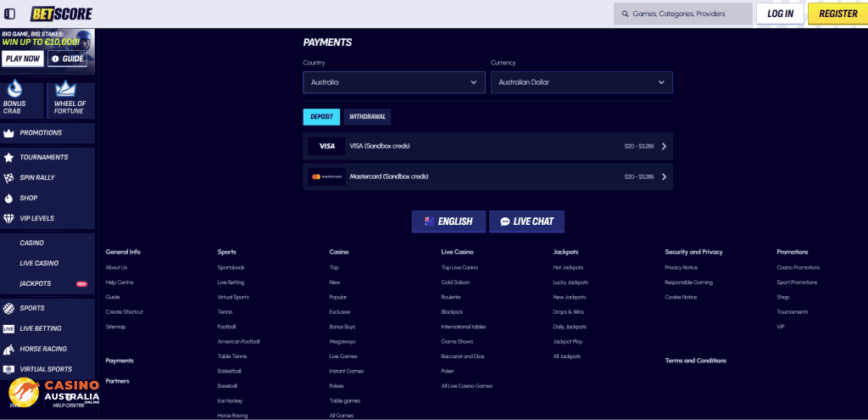Open the Megaways footer link
This screenshot has height=420, width=868.
(x=342, y=342)
